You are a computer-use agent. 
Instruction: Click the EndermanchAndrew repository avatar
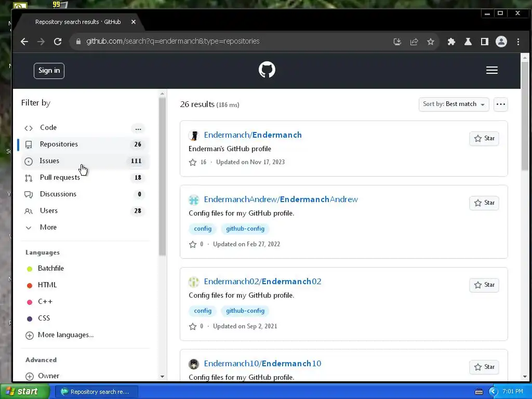[194, 199]
